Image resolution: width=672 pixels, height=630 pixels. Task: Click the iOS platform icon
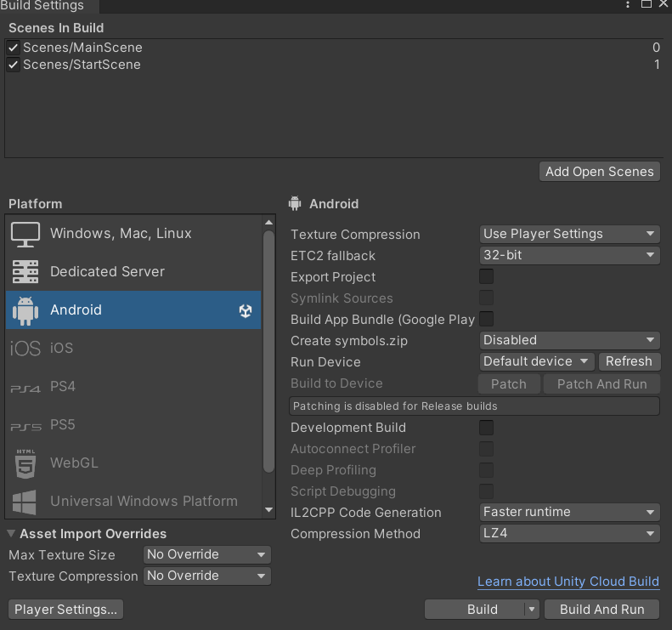(25, 349)
